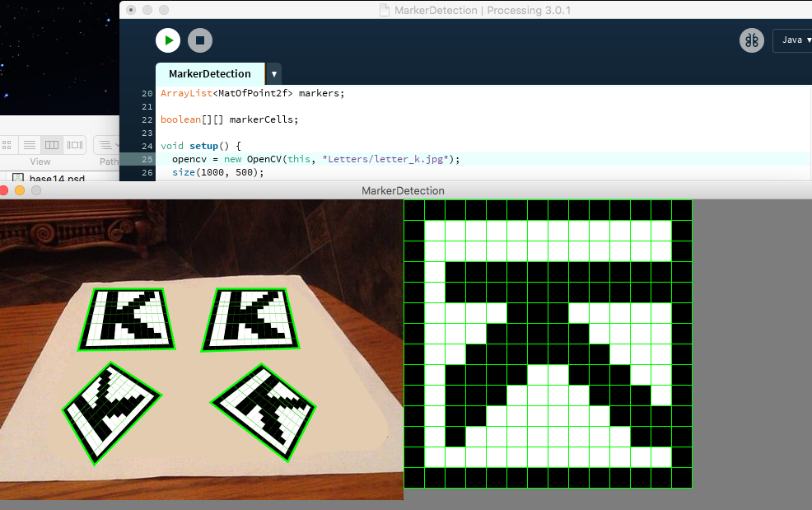Click the document icon in Processing title bar
Image resolution: width=812 pixels, height=510 pixels.
[384, 10]
